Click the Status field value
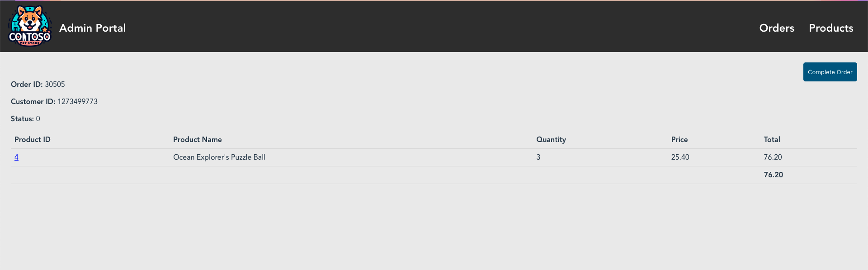 tap(38, 118)
